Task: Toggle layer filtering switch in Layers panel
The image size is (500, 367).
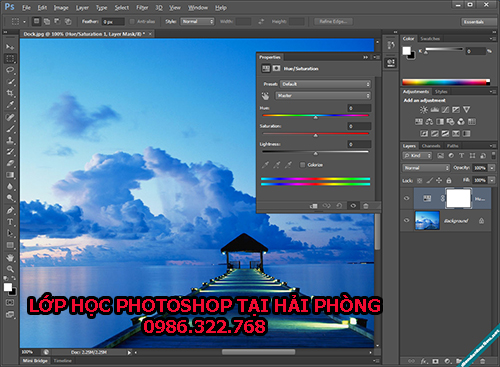Action: (x=493, y=156)
